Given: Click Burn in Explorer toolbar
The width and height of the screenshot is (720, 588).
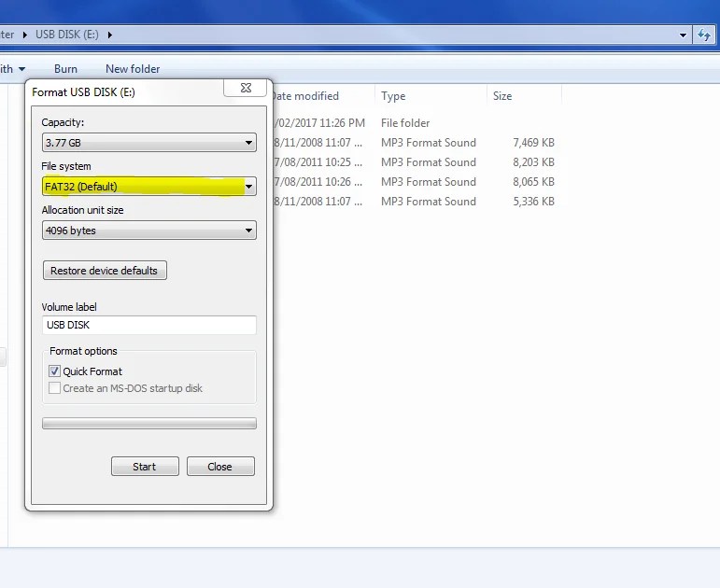Looking at the screenshot, I should click(65, 69).
